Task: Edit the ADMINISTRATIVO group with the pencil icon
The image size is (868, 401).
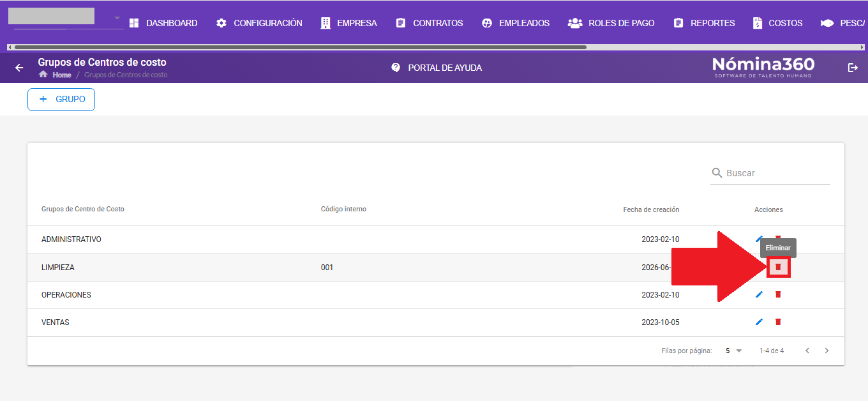Action: point(759,239)
